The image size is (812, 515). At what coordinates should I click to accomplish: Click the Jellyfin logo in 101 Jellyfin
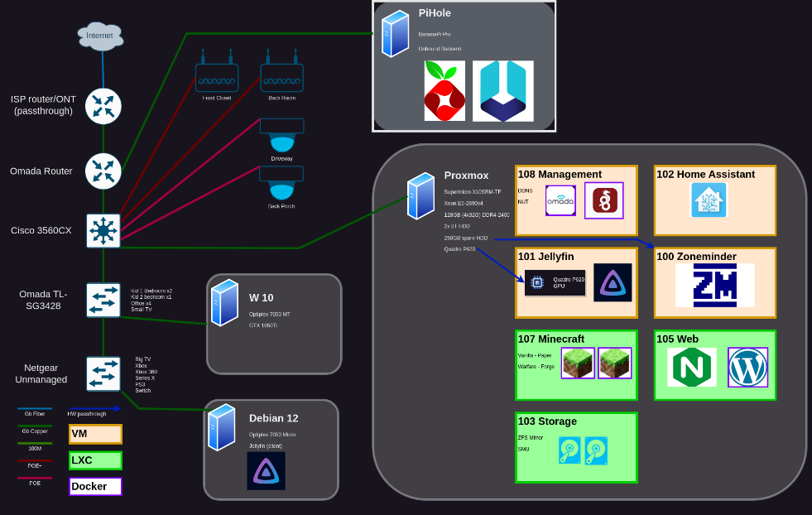(x=613, y=282)
